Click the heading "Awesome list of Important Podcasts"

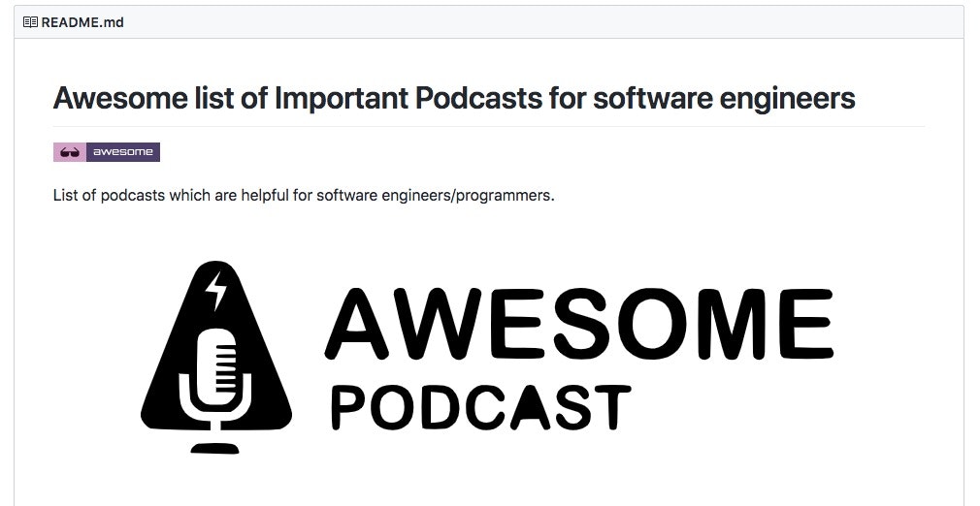[x=454, y=98]
